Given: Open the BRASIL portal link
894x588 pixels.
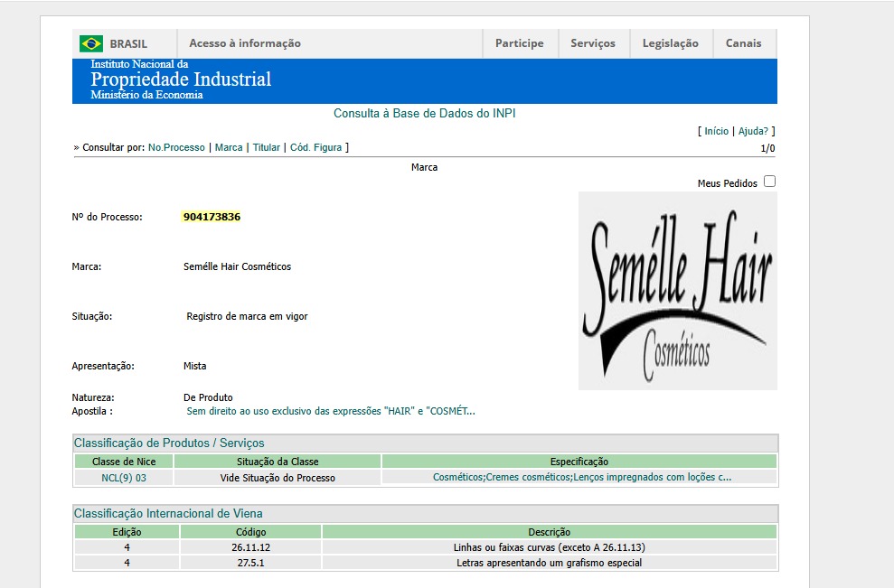Looking at the screenshot, I should point(128,44).
